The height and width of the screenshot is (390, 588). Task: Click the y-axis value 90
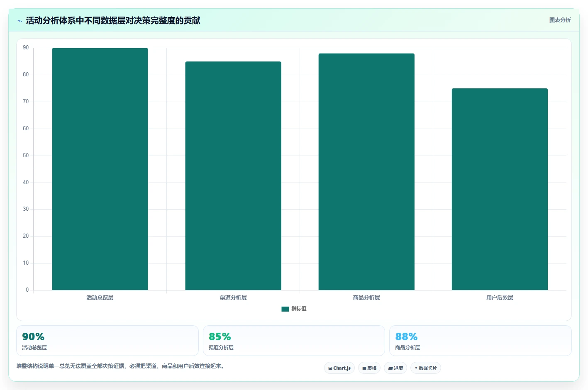26,48
